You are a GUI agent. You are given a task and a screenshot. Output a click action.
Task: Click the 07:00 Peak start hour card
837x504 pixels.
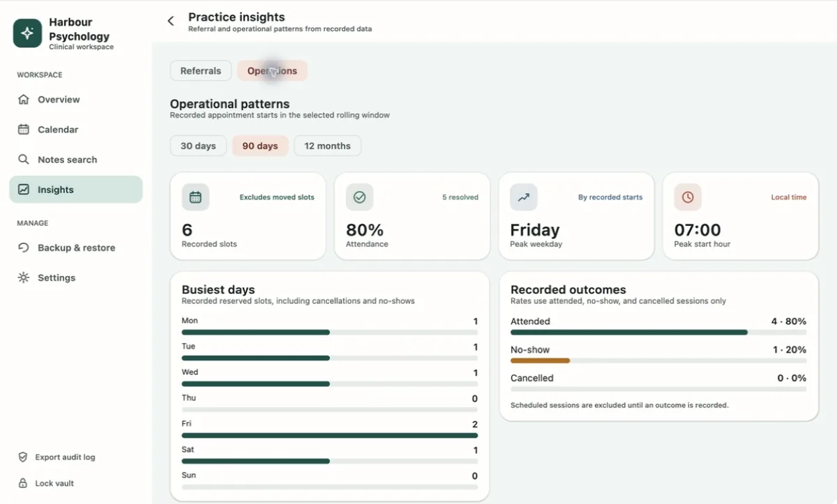(740, 216)
